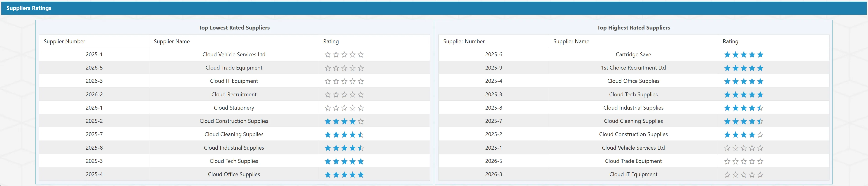The height and width of the screenshot is (186, 868).
Task: Click number 2025-4 in Highest Rated table
Action: point(493,81)
